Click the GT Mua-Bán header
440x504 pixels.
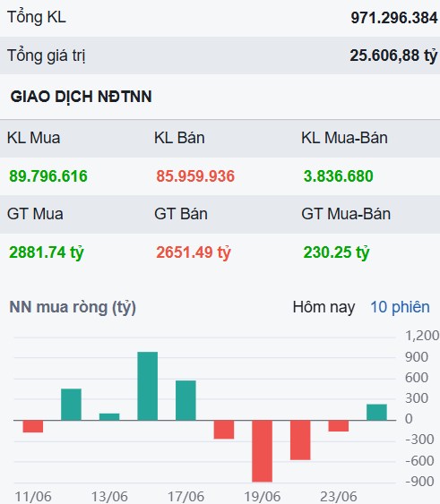pyautogui.click(x=346, y=214)
